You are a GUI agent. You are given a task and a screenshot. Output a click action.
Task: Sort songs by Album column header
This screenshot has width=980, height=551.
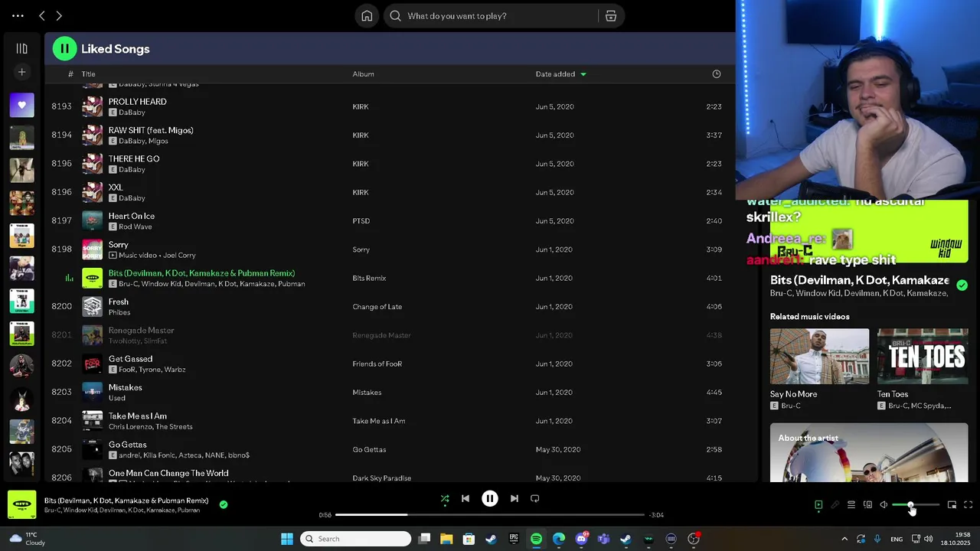click(x=363, y=74)
